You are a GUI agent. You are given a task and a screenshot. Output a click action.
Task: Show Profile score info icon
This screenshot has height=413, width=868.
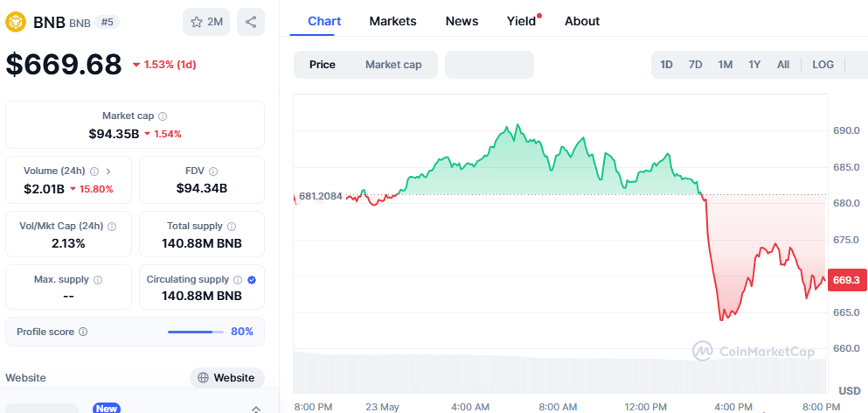pyautogui.click(x=83, y=332)
